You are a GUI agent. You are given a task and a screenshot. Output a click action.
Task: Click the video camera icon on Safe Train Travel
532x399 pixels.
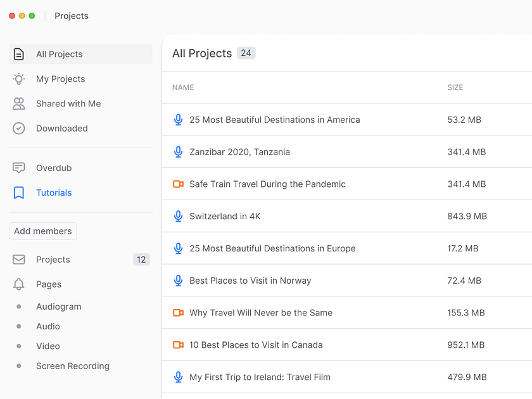pos(178,184)
